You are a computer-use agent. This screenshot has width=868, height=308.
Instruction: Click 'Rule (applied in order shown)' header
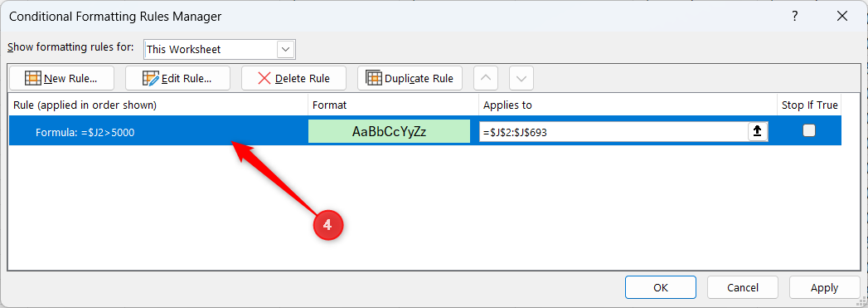click(158, 105)
